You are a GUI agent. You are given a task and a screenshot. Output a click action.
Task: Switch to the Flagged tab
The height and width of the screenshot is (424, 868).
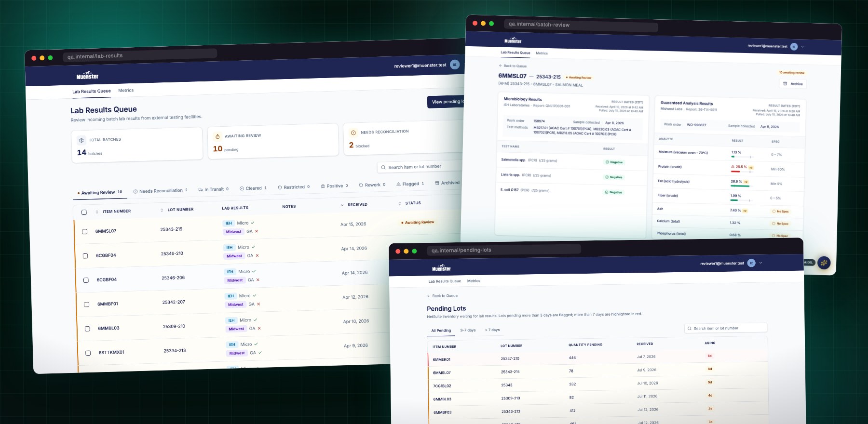point(410,184)
